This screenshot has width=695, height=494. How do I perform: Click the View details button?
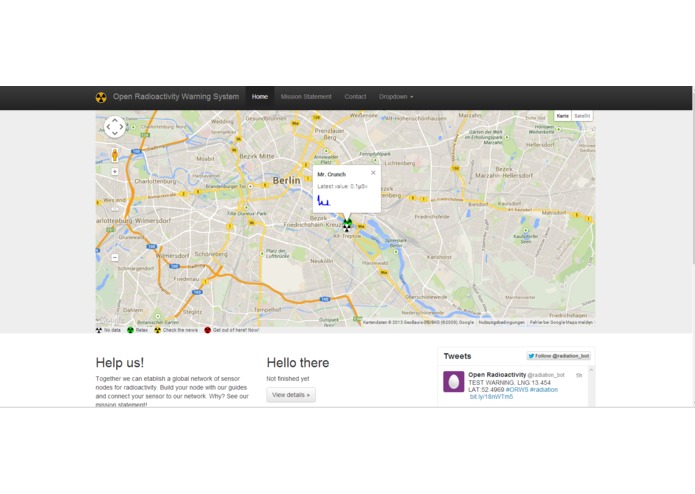(291, 395)
